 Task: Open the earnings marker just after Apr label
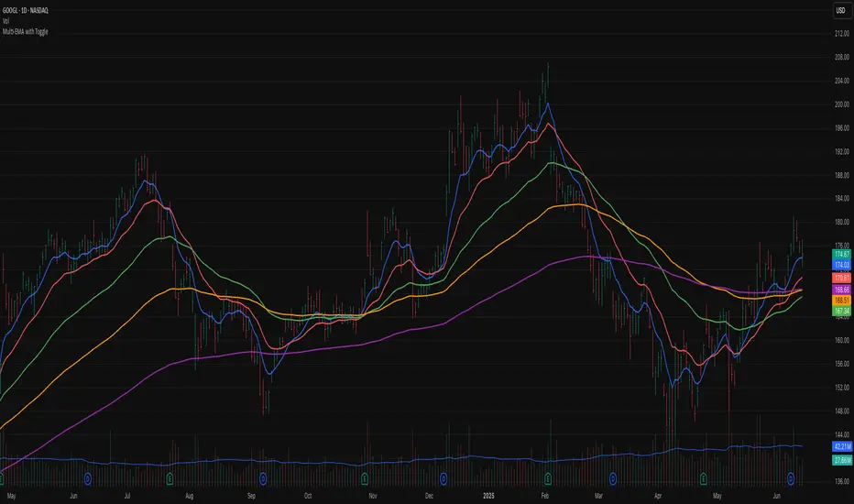pos(703,479)
